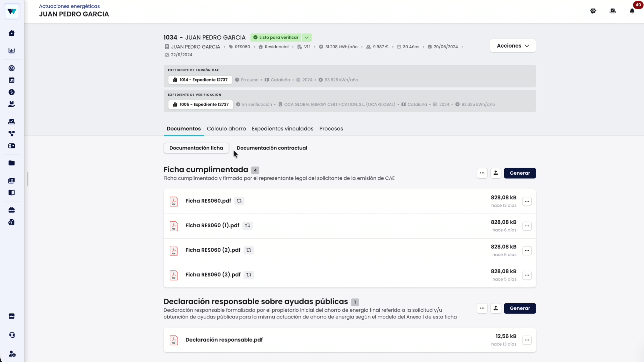Click the handshake sidebar icon
644x362 pixels.
[x=12, y=104]
